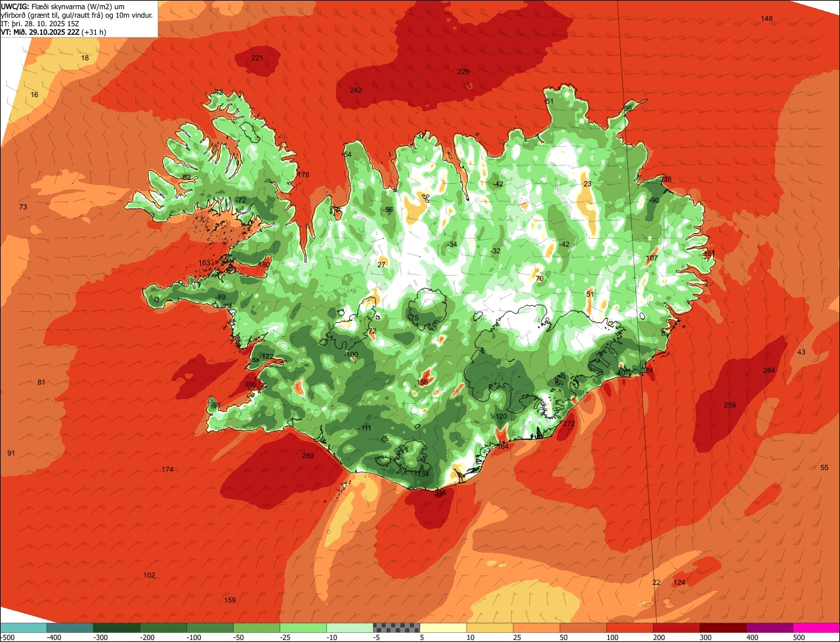Select the value 163 in Breiðafjörður
The height and width of the screenshot is (642, 840).
(205, 263)
